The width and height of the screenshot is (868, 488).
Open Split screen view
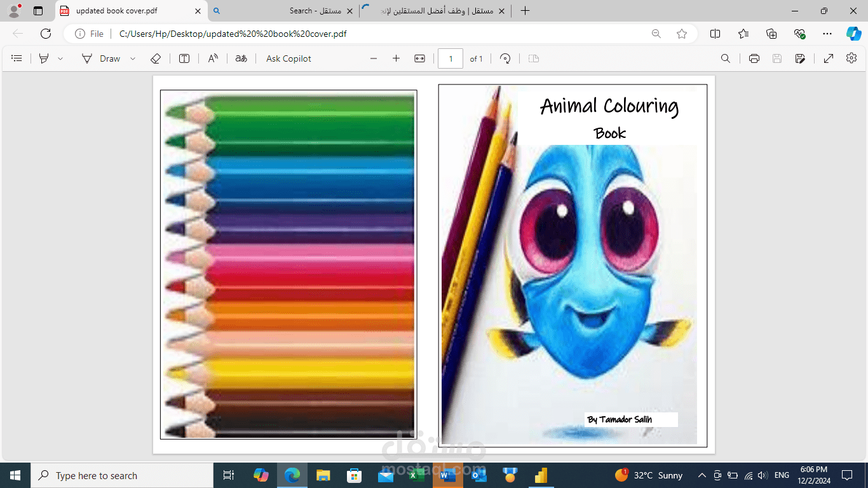coord(715,34)
